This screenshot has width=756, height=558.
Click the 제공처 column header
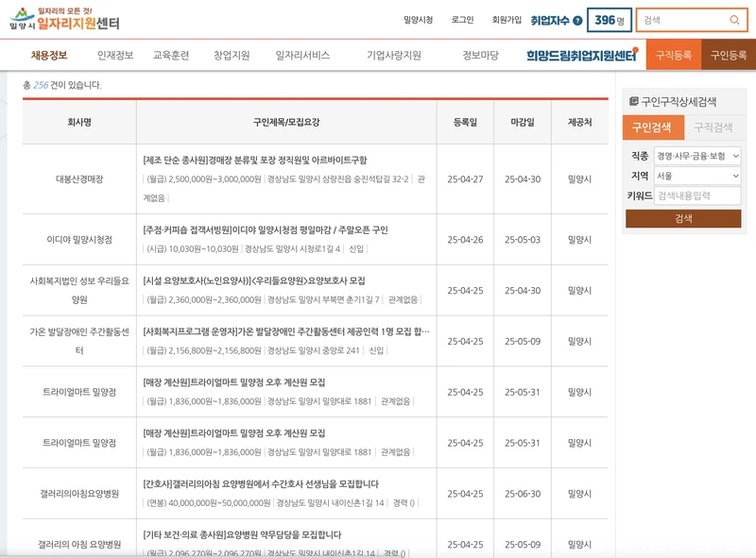point(579,123)
